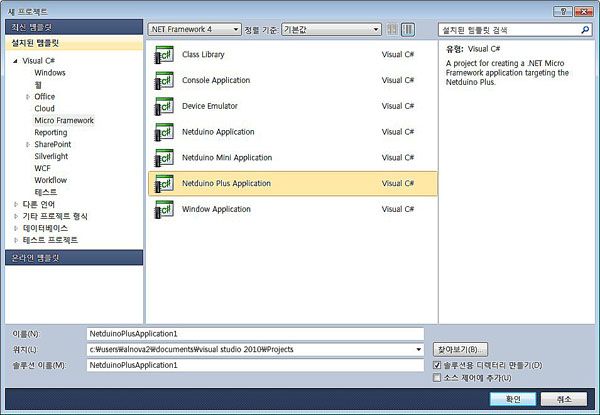Click the Office tree label

44,97
